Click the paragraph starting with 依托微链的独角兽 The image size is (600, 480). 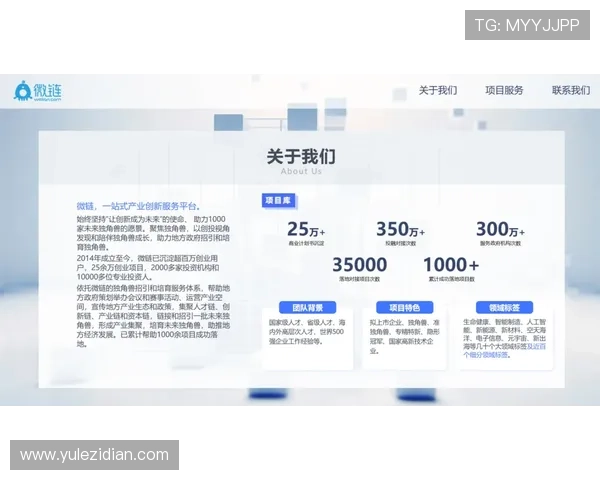coord(153,316)
